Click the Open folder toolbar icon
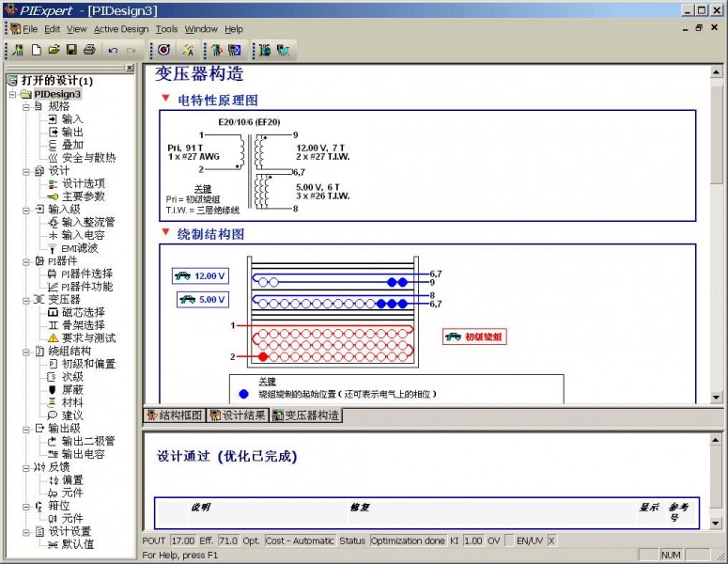Image resolution: width=728 pixels, height=564 pixels. [54, 49]
